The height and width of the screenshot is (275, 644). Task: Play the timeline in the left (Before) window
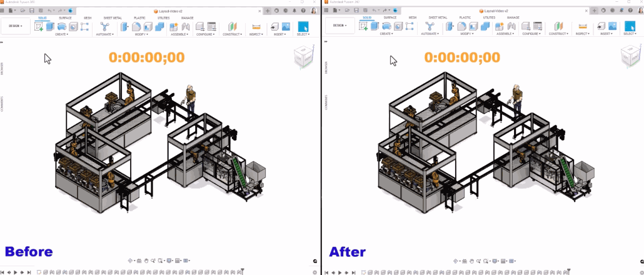click(x=16, y=272)
